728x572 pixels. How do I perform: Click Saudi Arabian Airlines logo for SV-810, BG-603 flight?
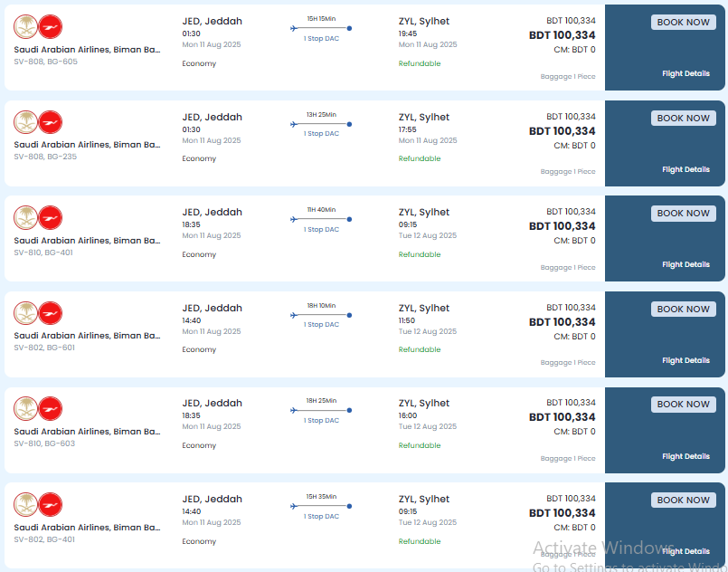pyautogui.click(x=25, y=409)
